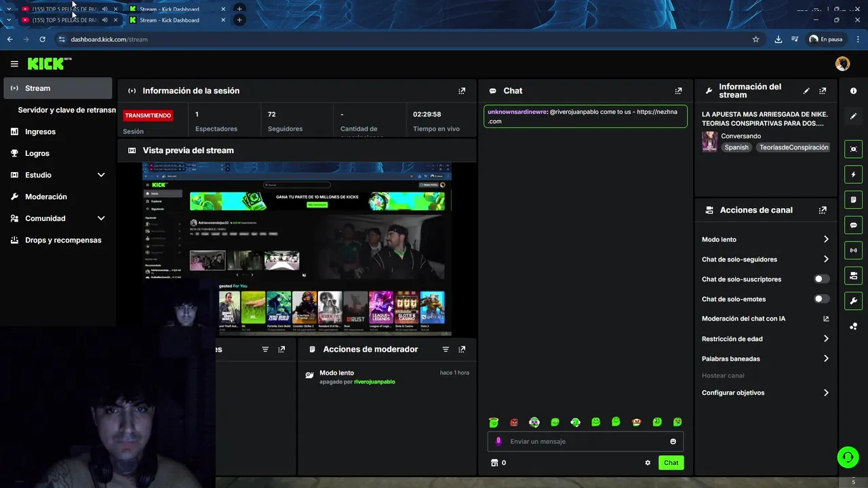Pop out the Acciones de moderador panel
This screenshot has height=488, width=868.
coord(462,349)
